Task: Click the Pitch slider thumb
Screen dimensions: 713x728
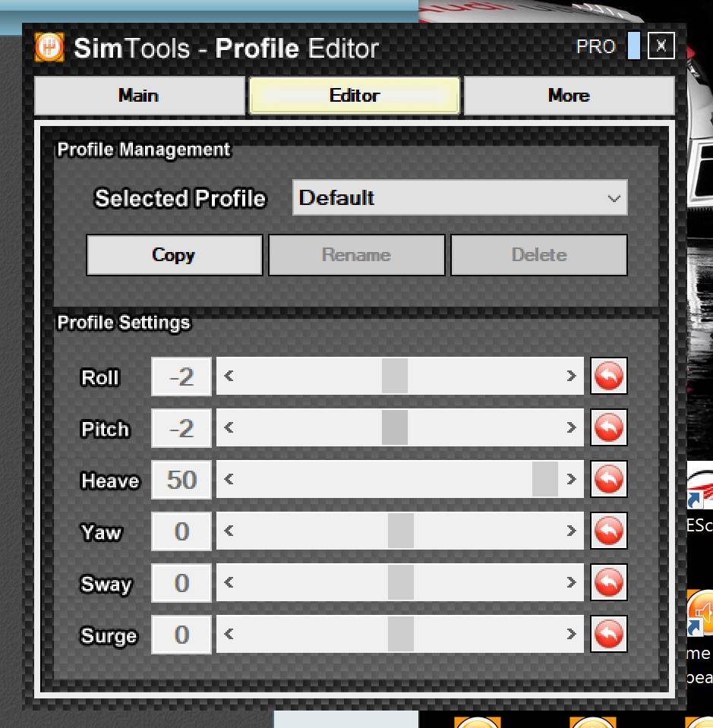Action: coord(395,427)
